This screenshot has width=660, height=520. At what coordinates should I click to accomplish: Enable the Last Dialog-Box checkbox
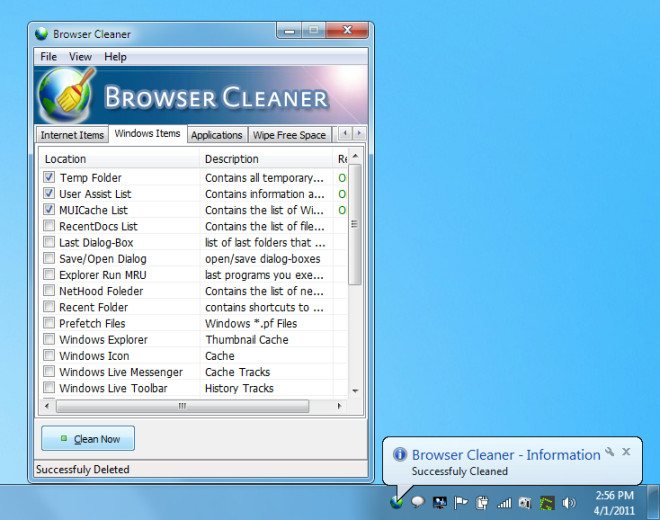pos(49,242)
